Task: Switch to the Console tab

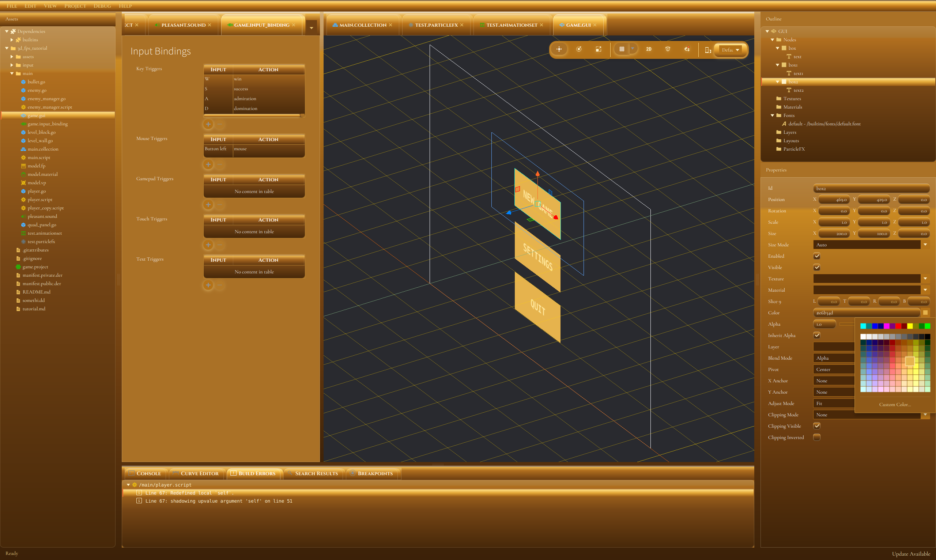Action: [145, 473]
